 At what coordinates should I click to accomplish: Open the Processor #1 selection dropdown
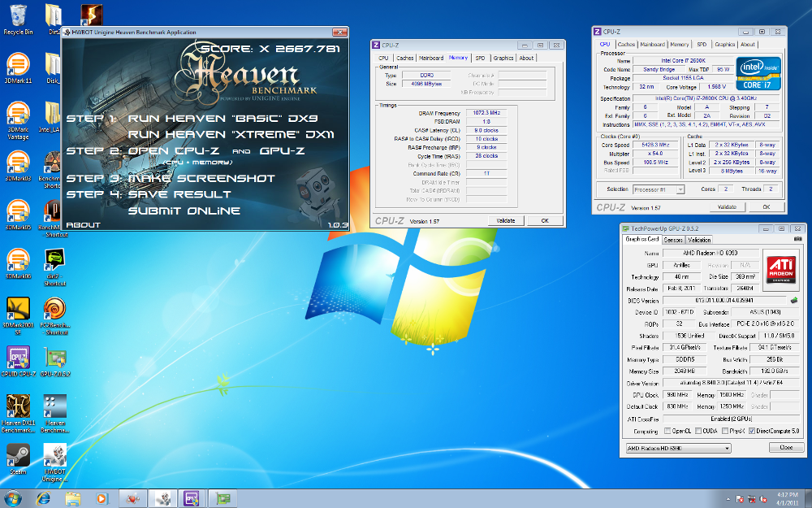(x=659, y=189)
